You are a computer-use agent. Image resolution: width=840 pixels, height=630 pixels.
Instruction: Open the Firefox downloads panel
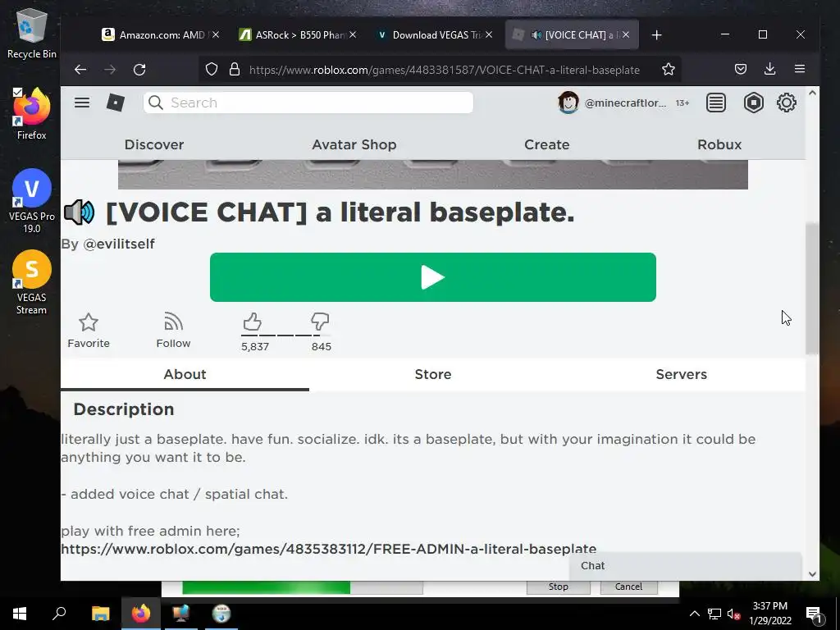769,69
